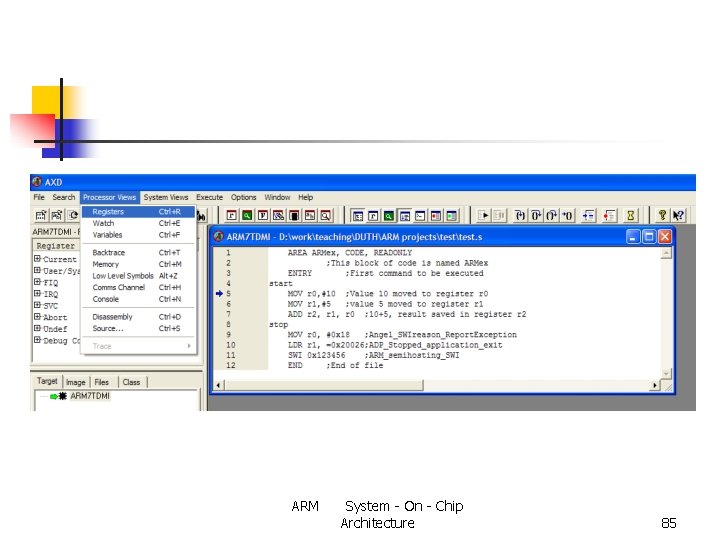Click the context help arrow-question icon

pos(678,215)
